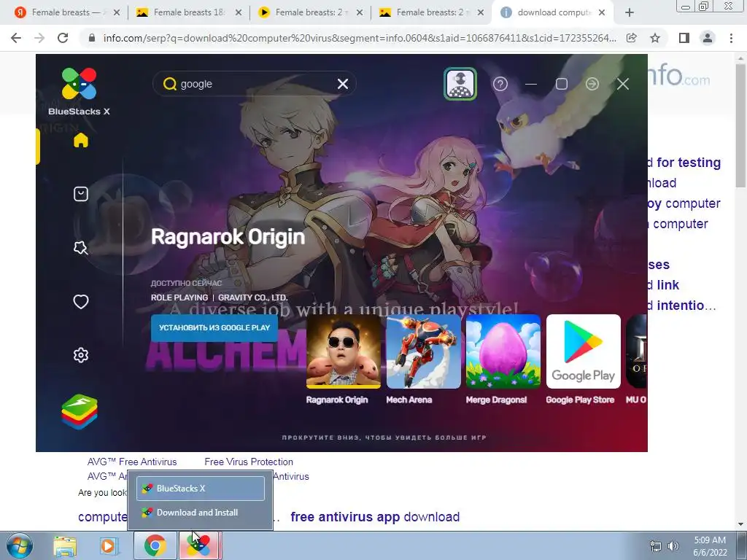The width and height of the screenshot is (747, 560).
Task: Click the circled arrow icon in title bar
Action: (x=592, y=85)
